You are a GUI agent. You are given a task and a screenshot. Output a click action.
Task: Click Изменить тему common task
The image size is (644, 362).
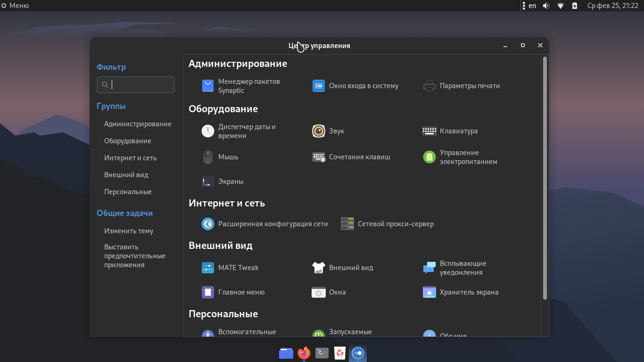tap(129, 231)
